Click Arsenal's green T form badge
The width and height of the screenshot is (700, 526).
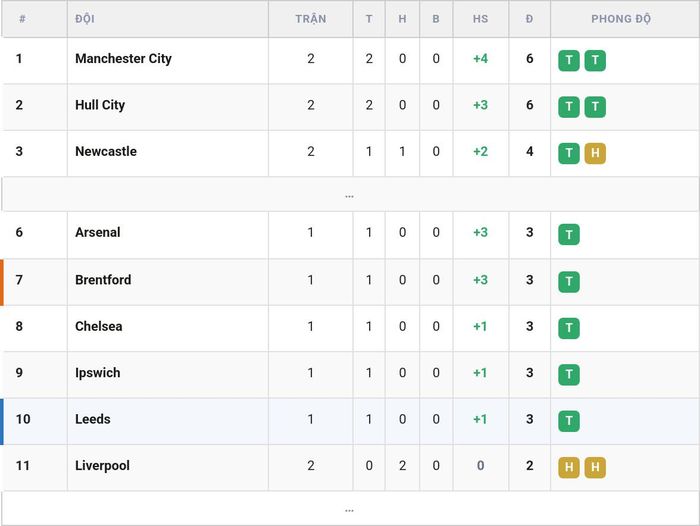(569, 234)
